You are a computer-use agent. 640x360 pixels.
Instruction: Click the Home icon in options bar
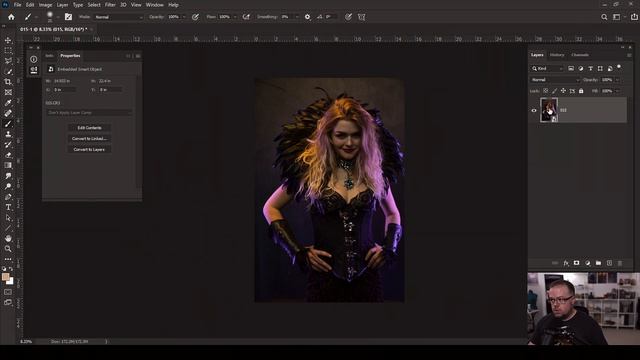11,17
